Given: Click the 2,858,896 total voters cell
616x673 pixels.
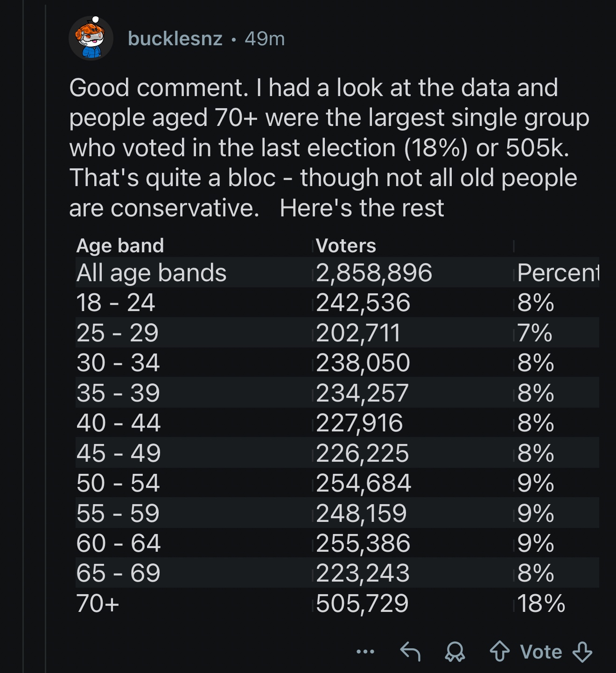Looking at the screenshot, I should [x=374, y=272].
